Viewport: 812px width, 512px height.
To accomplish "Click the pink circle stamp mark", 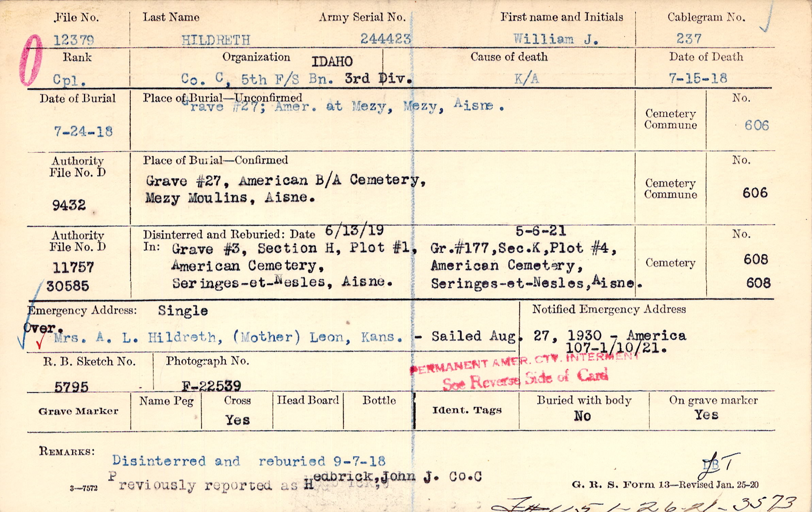I will click(31, 61).
